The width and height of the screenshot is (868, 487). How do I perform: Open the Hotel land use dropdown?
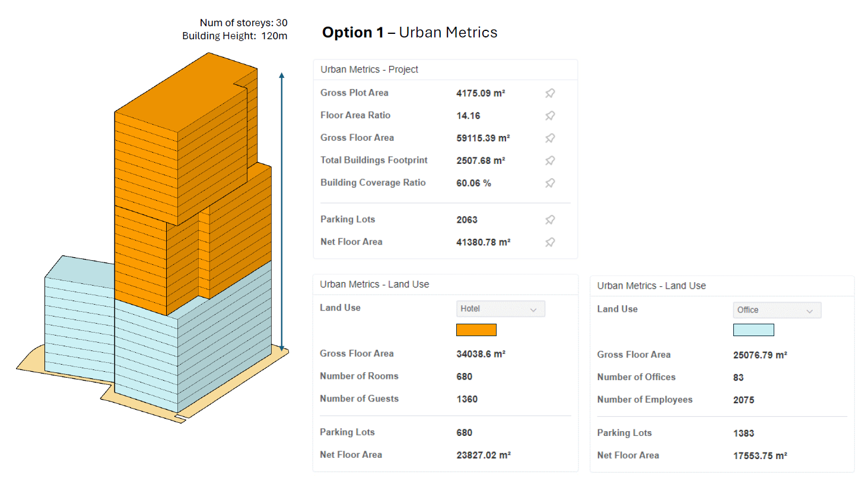click(x=500, y=309)
